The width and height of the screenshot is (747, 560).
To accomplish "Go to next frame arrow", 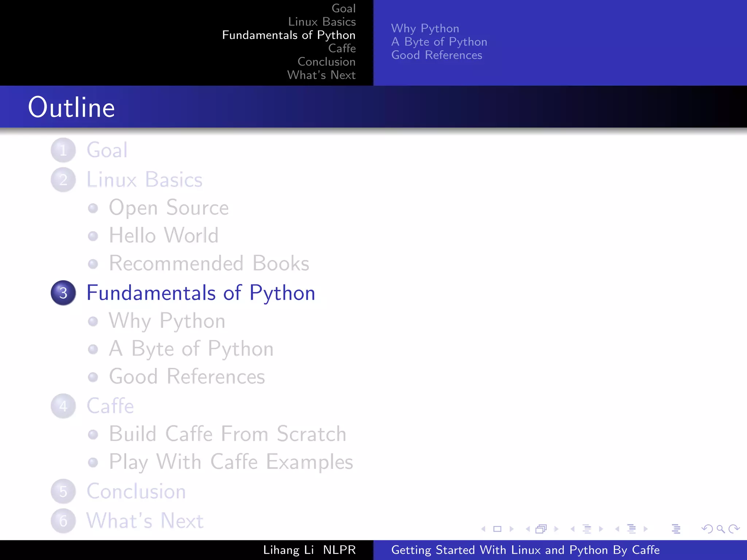I will tap(556, 529).
